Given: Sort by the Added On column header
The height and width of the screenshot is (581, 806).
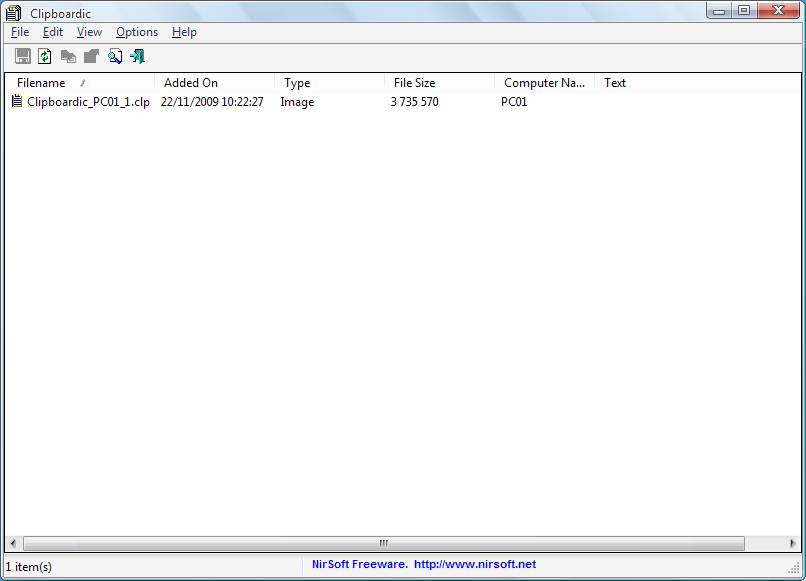Looking at the screenshot, I should tap(214, 83).
